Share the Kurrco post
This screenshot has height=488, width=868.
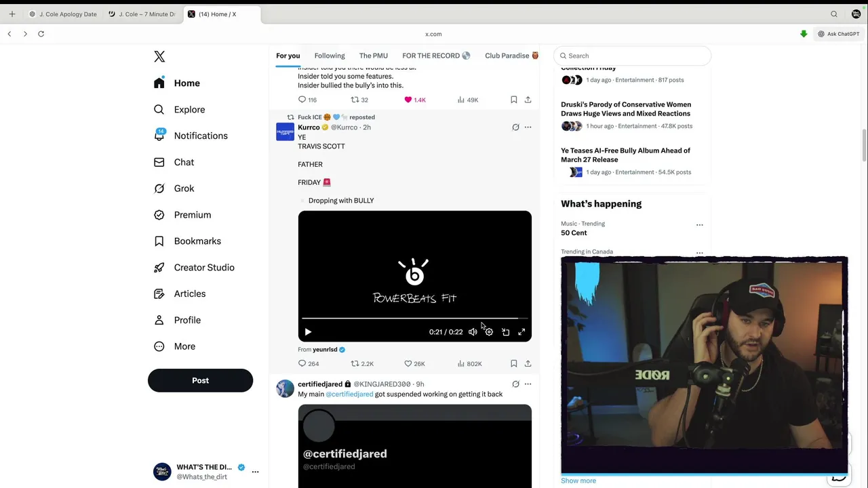click(x=528, y=364)
